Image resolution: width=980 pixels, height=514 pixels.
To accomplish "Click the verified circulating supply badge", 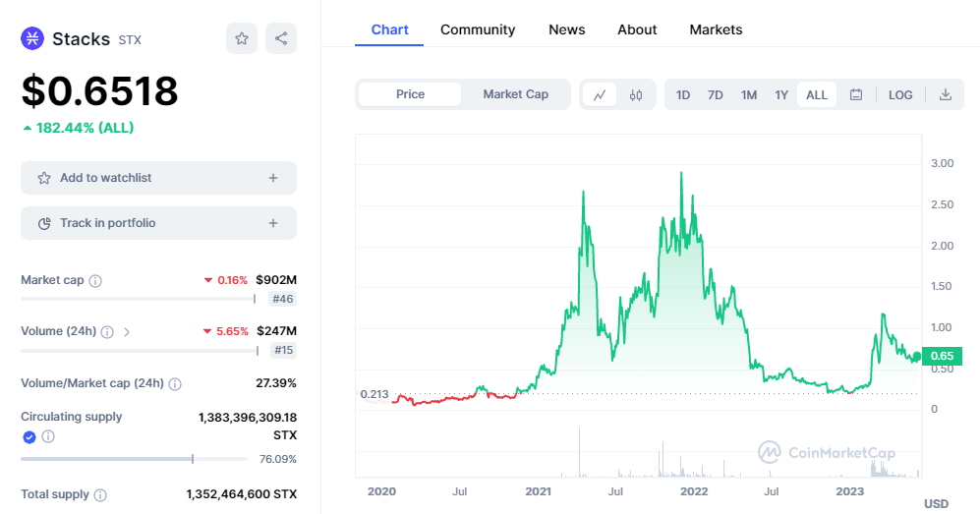I will (29, 436).
